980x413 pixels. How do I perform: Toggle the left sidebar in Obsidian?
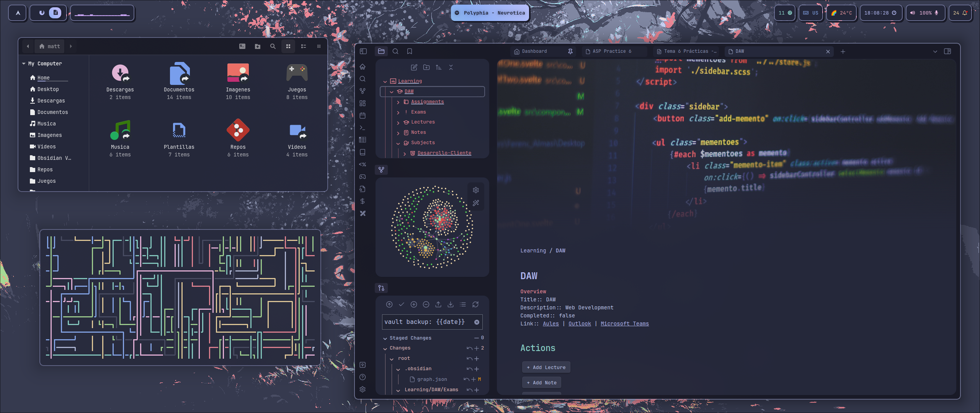(363, 51)
